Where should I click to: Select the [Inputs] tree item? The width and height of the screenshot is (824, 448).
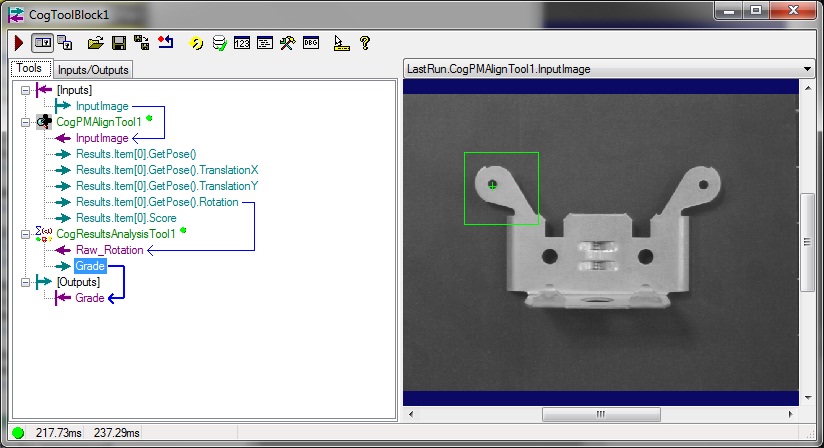pos(74,90)
